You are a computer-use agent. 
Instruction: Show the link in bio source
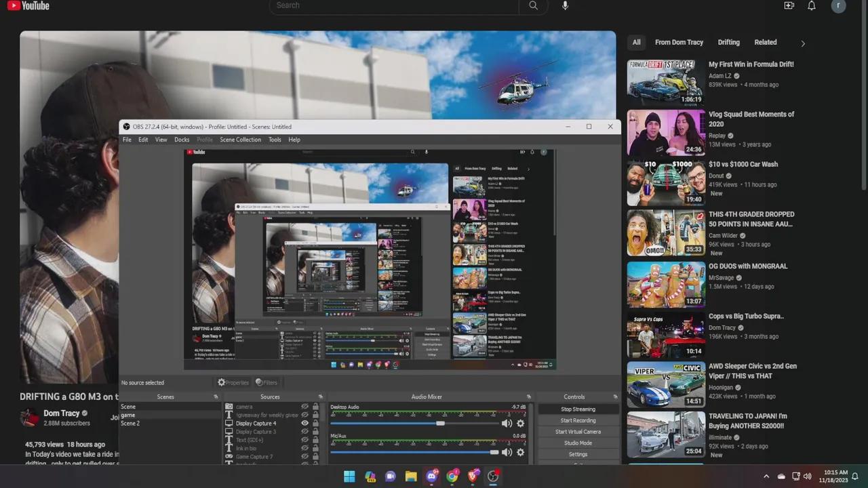tap(305, 448)
